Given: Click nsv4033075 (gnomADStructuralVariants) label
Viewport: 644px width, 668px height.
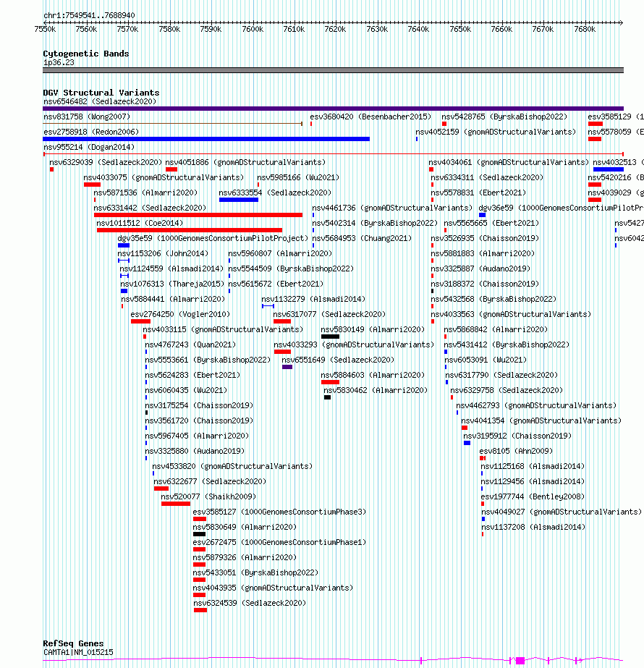Looking at the screenshot, I should click(164, 177).
